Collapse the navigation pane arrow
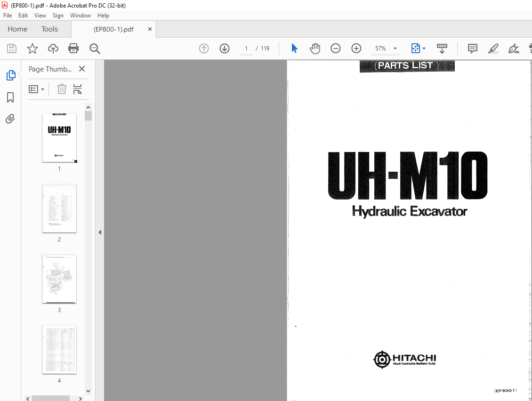This screenshot has height=401, width=532. 100,233
